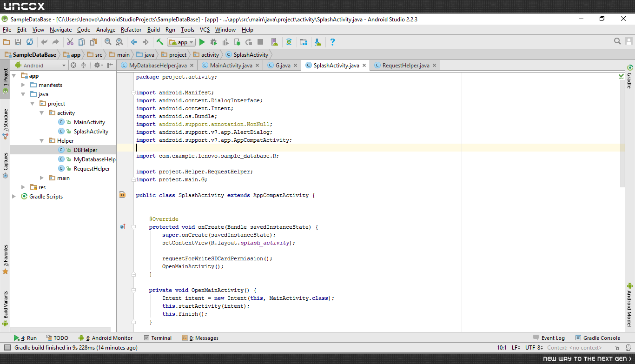Click the Save All toolbar icon
This screenshot has width=635, height=364.
(x=18, y=42)
